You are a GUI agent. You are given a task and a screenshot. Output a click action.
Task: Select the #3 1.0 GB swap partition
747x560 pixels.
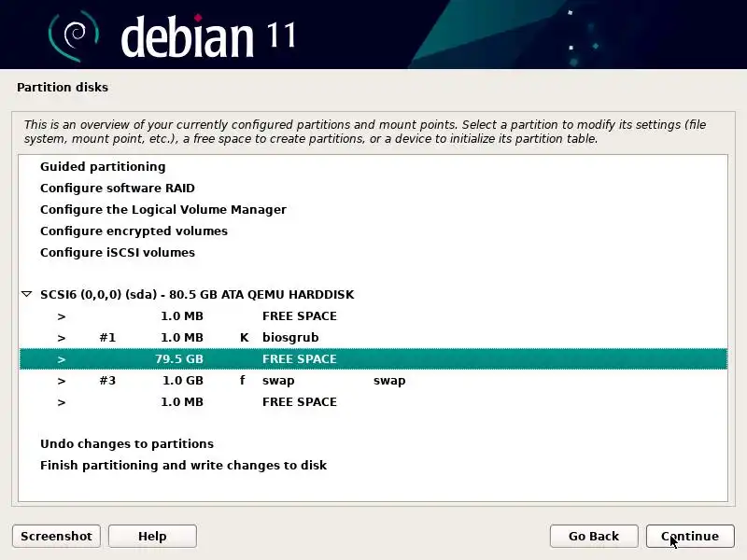[x=373, y=381]
